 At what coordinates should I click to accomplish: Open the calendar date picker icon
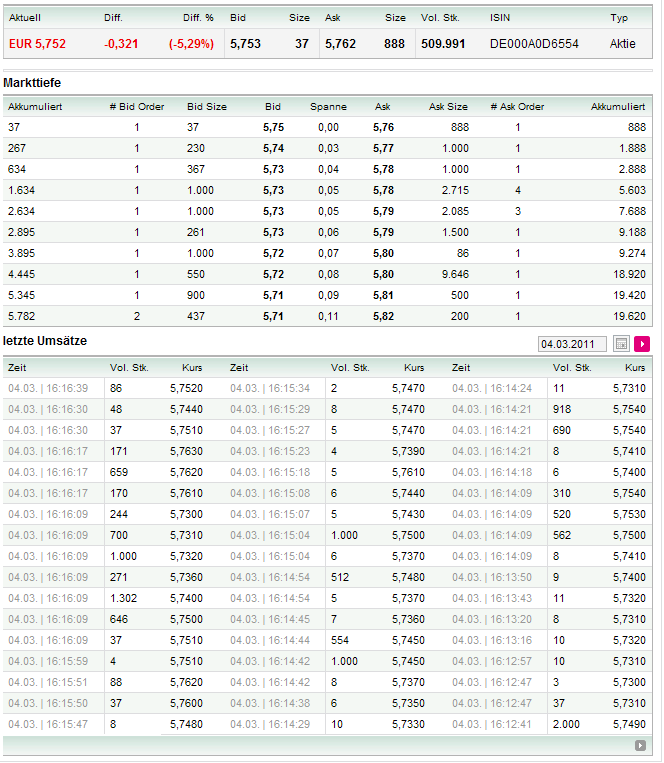(x=621, y=344)
